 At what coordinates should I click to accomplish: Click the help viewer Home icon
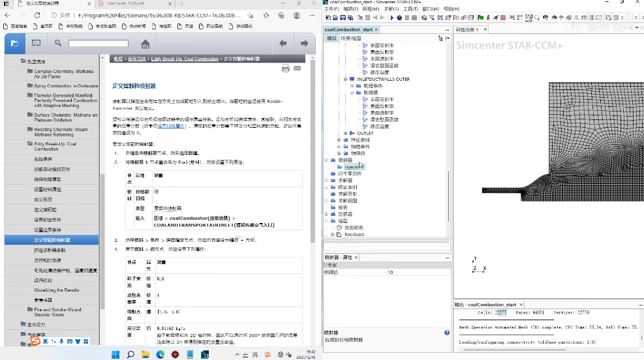point(145,44)
